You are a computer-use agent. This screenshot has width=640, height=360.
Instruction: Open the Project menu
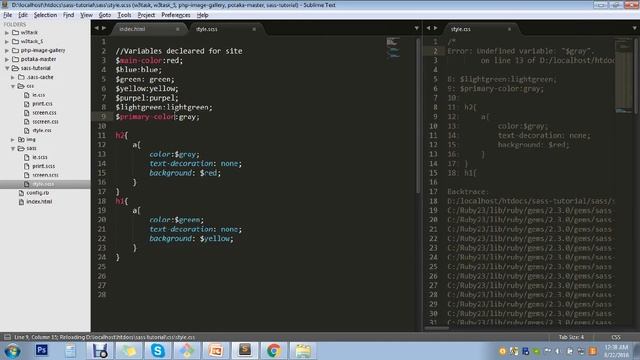(x=146, y=15)
